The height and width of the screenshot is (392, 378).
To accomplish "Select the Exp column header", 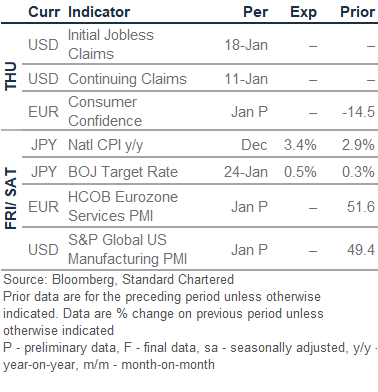I will (303, 13).
